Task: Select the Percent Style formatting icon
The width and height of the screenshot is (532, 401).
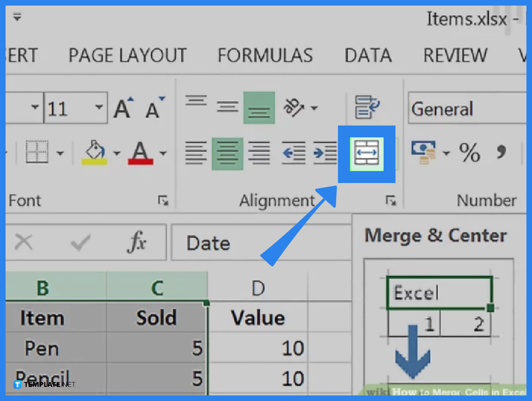Action: click(x=469, y=152)
